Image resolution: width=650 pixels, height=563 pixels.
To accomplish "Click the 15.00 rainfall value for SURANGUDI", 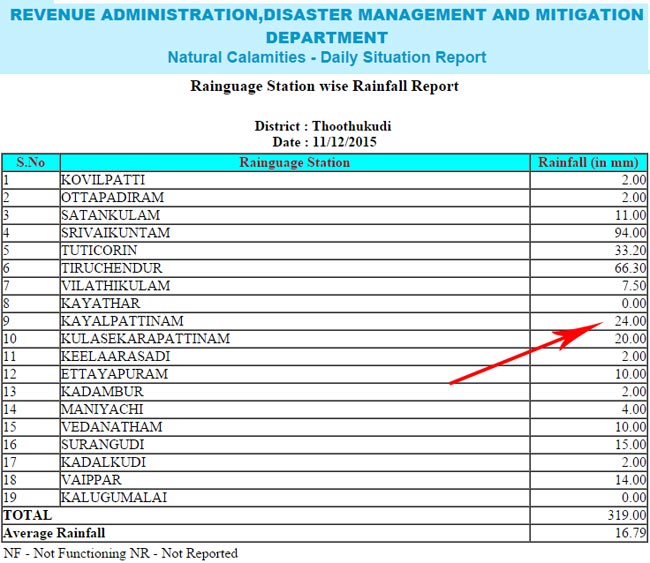I will pyautogui.click(x=631, y=444).
